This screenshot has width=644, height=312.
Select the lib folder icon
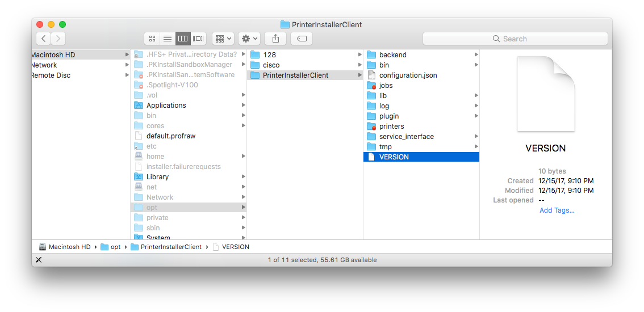click(x=372, y=95)
